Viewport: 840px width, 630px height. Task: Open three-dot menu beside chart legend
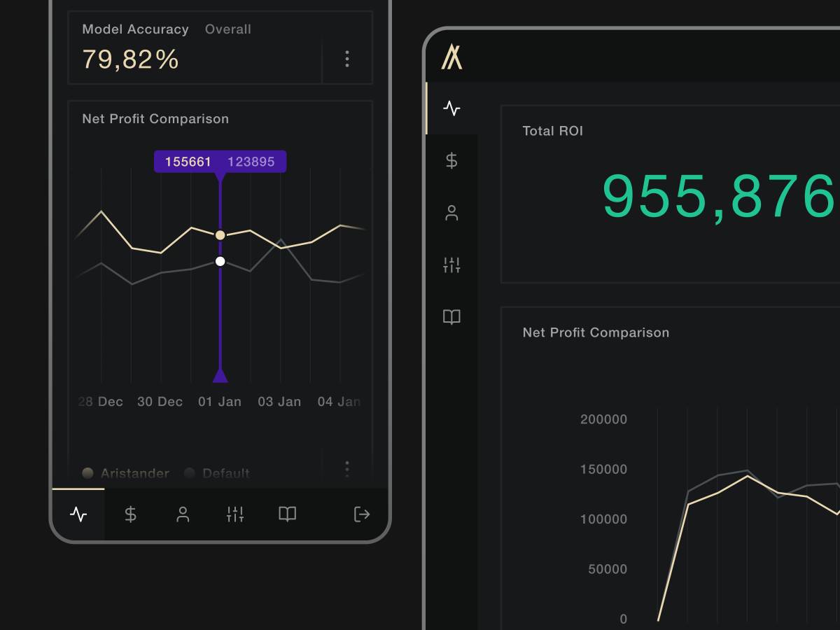click(347, 468)
